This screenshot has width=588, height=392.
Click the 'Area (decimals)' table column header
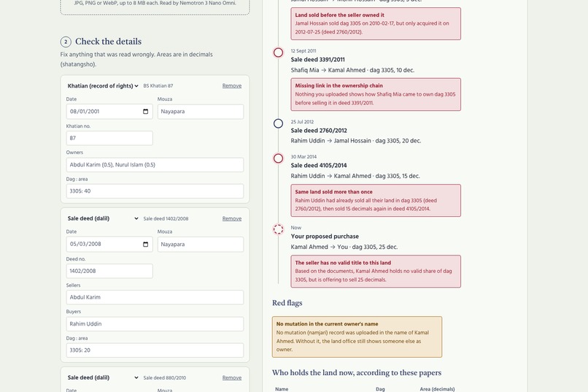click(x=437, y=389)
